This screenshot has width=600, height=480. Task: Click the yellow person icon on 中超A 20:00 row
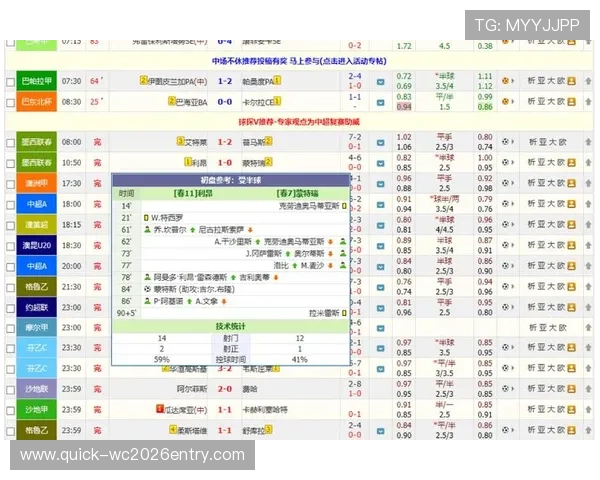coord(572,266)
